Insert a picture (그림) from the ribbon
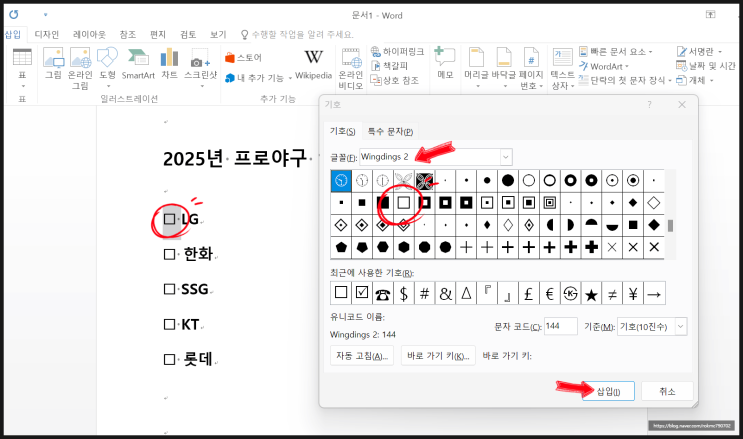The width and height of the screenshot is (743, 439). pos(53,64)
